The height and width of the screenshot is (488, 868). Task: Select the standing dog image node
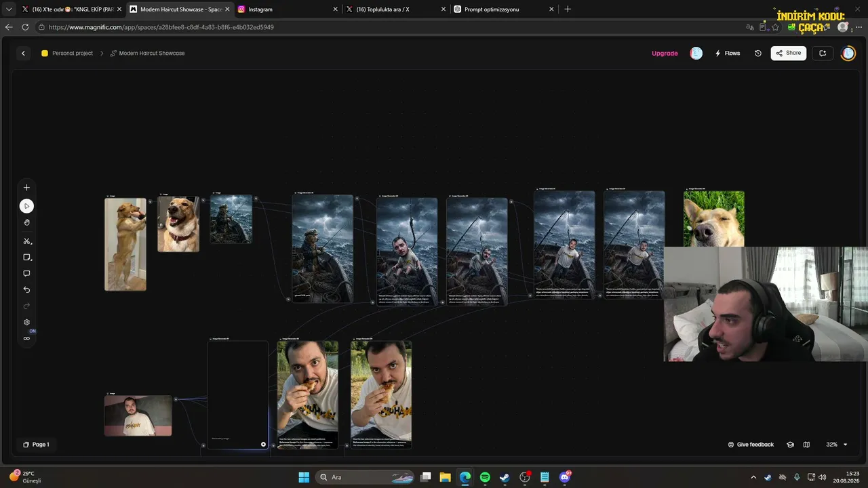(125, 244)
